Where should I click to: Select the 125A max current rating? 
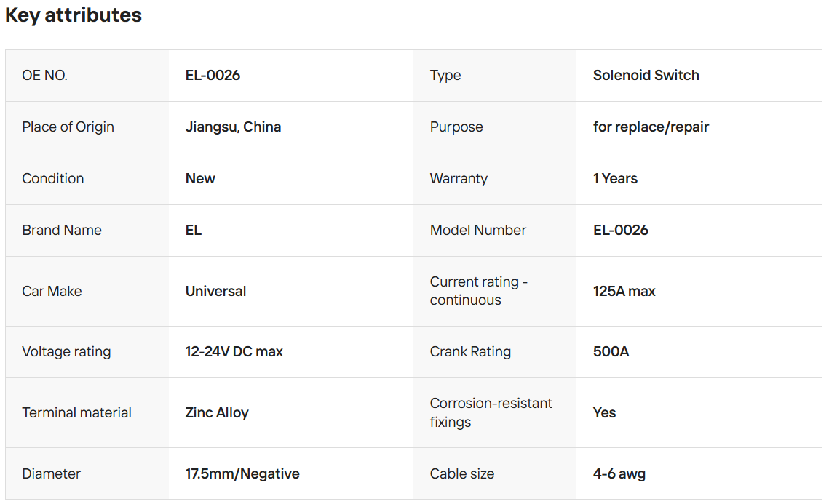tap(624, 292)
